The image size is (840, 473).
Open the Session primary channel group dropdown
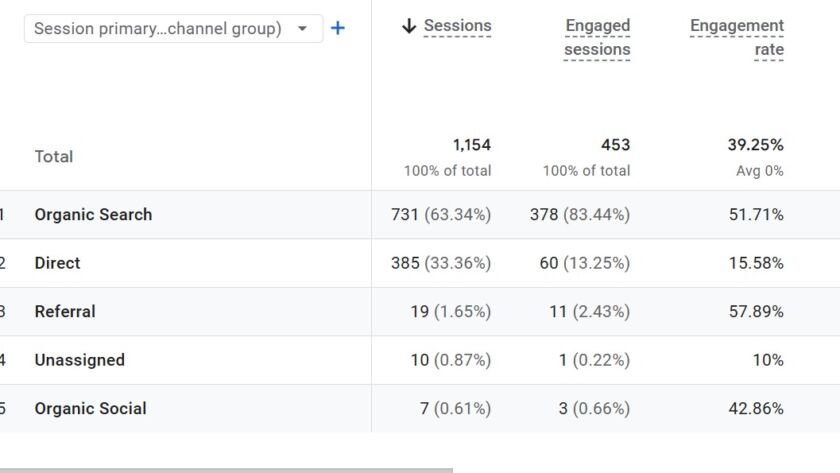click(x=157, y=29)
